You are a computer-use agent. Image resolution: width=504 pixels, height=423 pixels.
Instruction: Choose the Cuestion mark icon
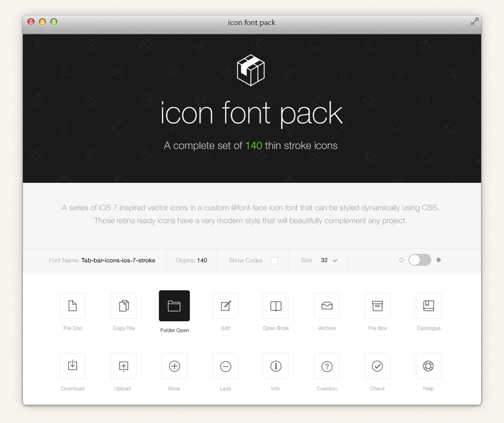click(x=326, y=366)
